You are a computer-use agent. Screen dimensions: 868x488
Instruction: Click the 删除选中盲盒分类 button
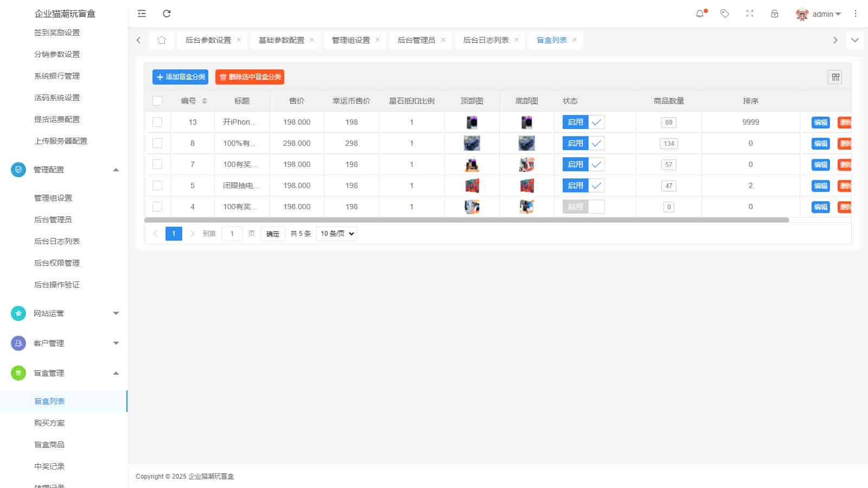point(250,77)
